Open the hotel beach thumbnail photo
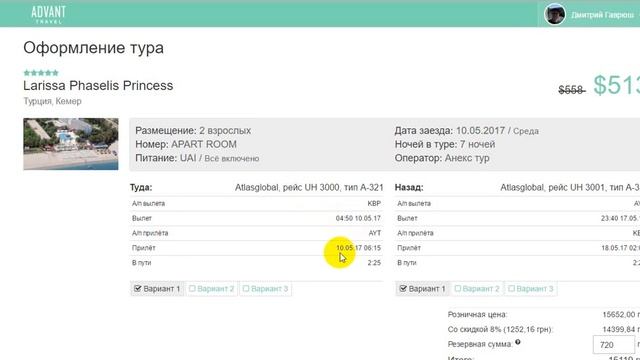This screenshot has width=640, height=360. coord(71,144)
